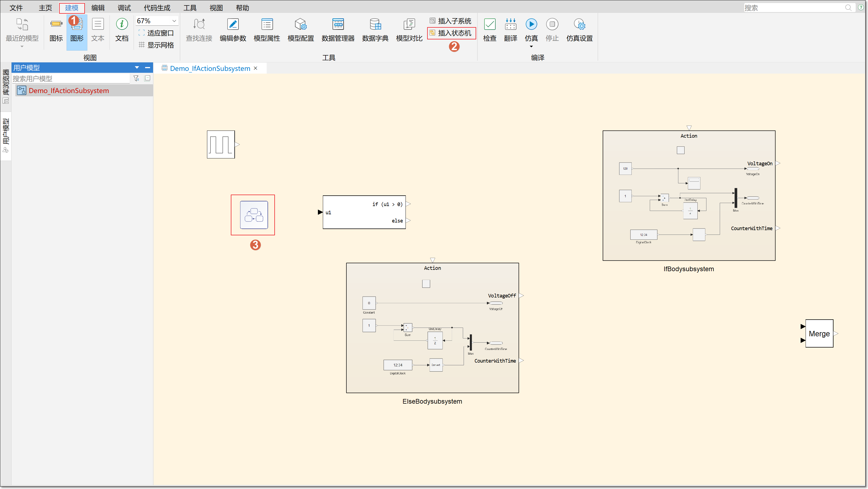Run 检查 (Check) on the model
This screenshot has height=489, width=868.
pos(489,25)
